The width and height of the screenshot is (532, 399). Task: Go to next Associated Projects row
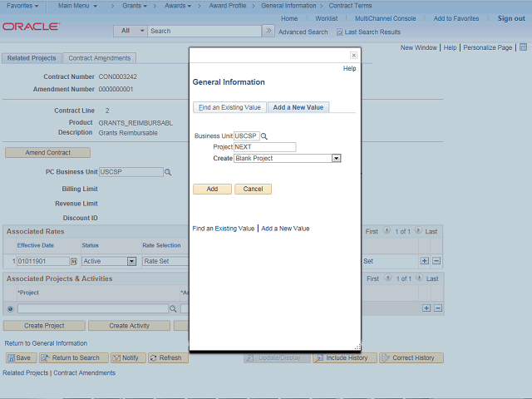tap(419, 278)
